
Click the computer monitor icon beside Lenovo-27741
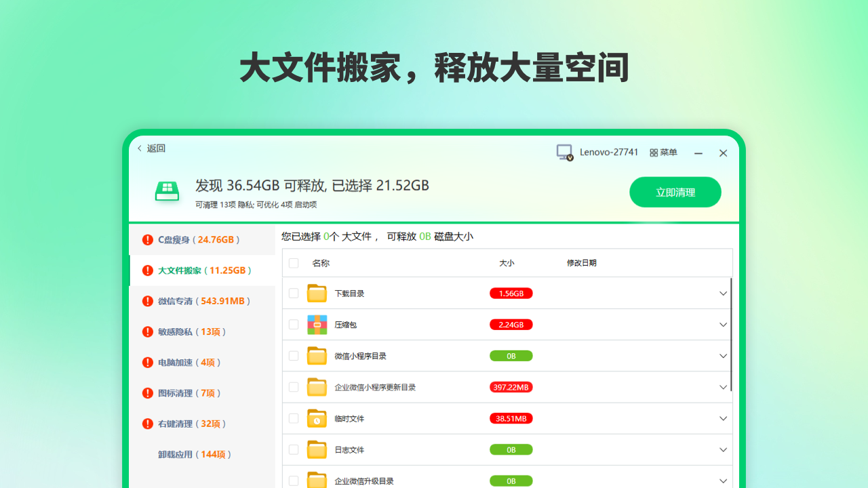tap(565, 152)
